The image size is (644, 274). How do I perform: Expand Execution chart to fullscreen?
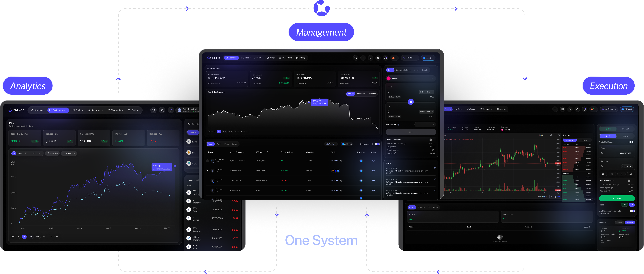tap(555, 135)
